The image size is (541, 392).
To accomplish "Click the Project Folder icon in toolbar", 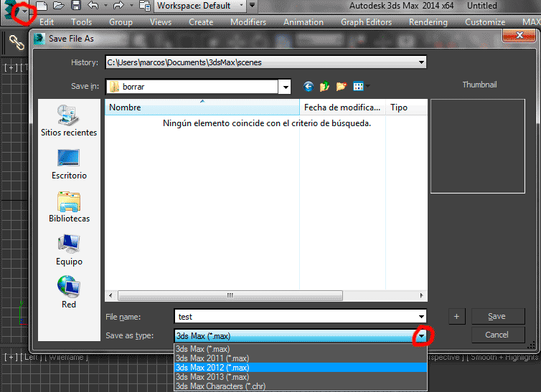I will pos(145,6).
